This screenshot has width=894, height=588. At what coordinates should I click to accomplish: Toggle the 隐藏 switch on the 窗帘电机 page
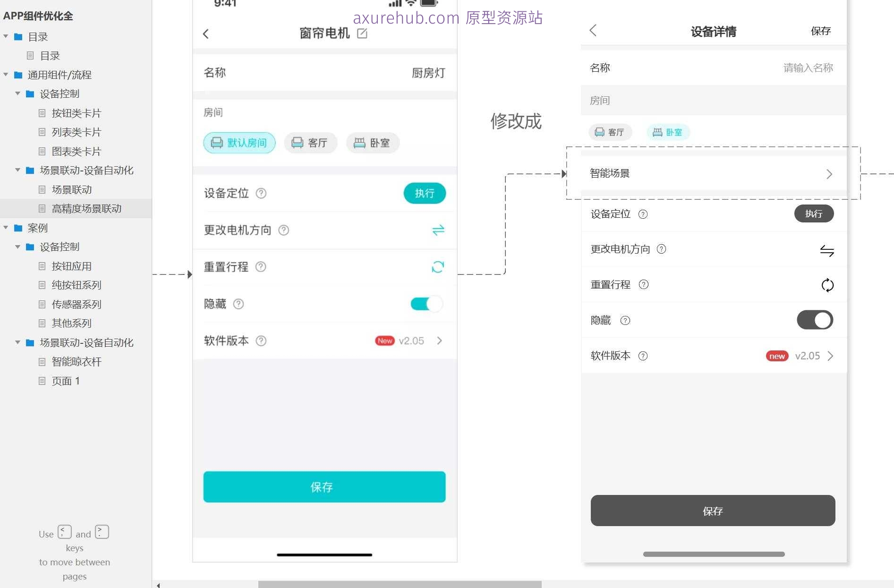[x=426, y=304]
